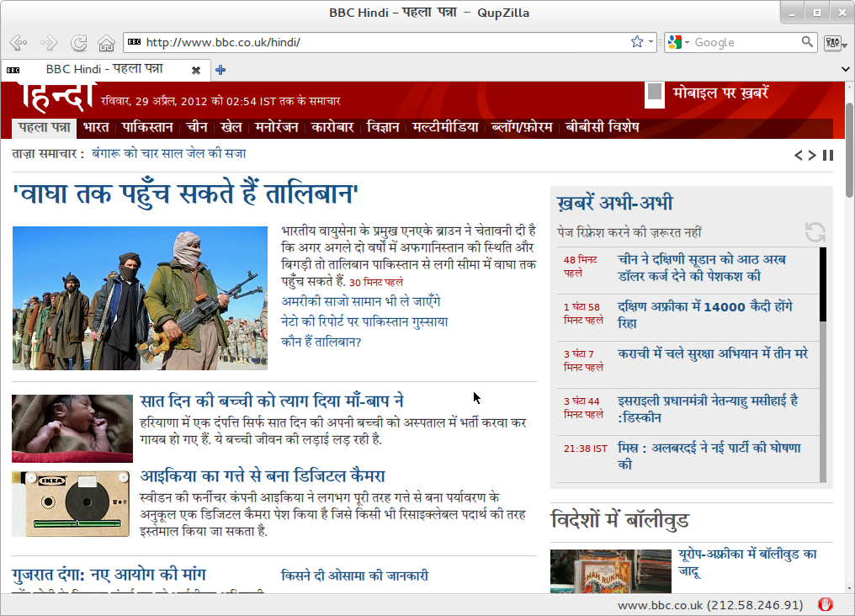Click the Bollywood DVDs thumbnail
The height and width of the screenshot is (616, 855).
click(x=611, y=571)
